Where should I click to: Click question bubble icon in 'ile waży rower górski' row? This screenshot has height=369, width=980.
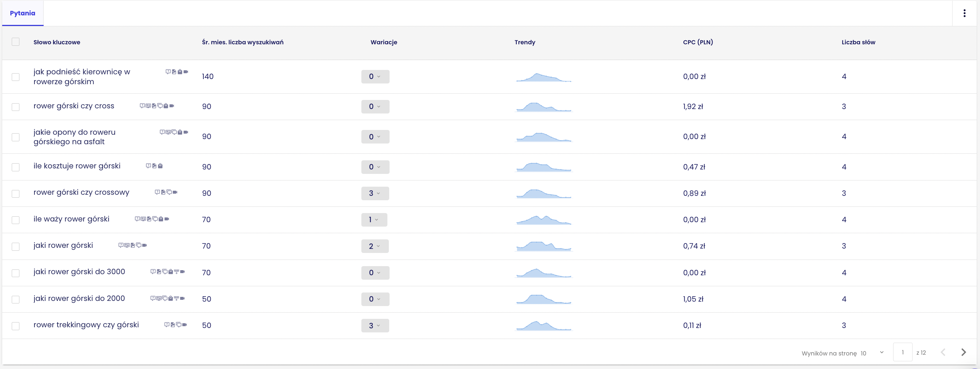(x=137, y=219)
